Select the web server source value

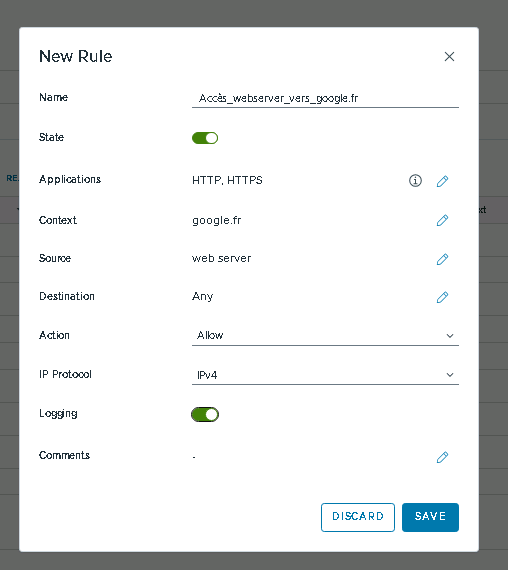pyautogui.click(x=221, y=258)
